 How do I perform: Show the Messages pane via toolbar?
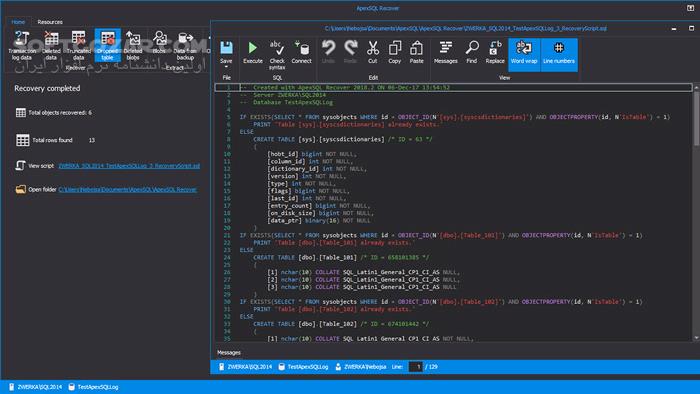click(446, 52)
